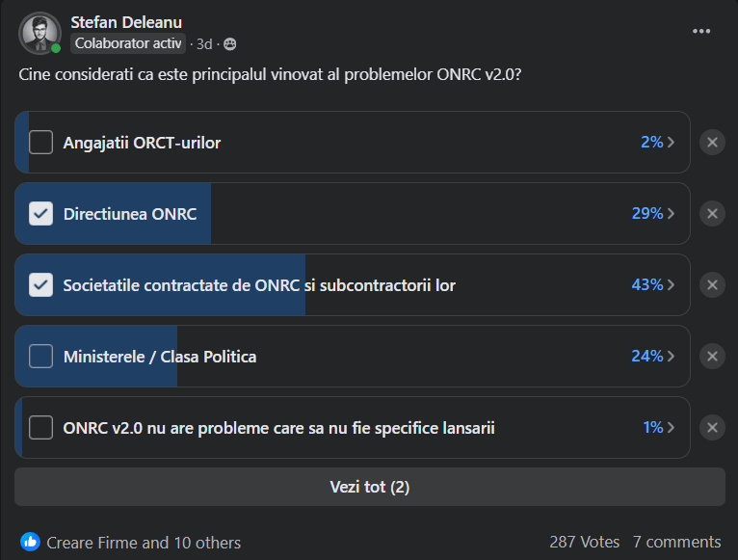Click Stefan Deleanu's profile picture

[x=40, y=34]
